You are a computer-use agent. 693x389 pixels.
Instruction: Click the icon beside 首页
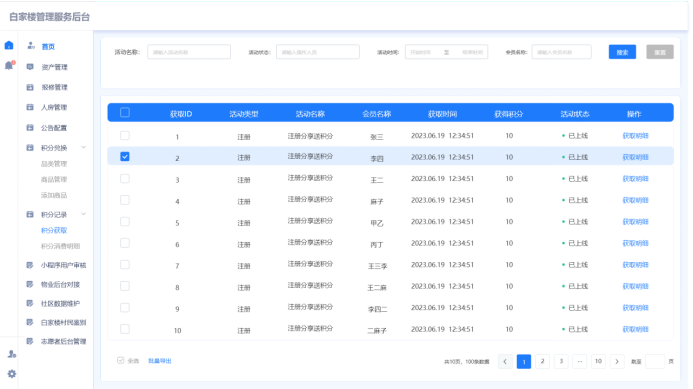(30, 46)
